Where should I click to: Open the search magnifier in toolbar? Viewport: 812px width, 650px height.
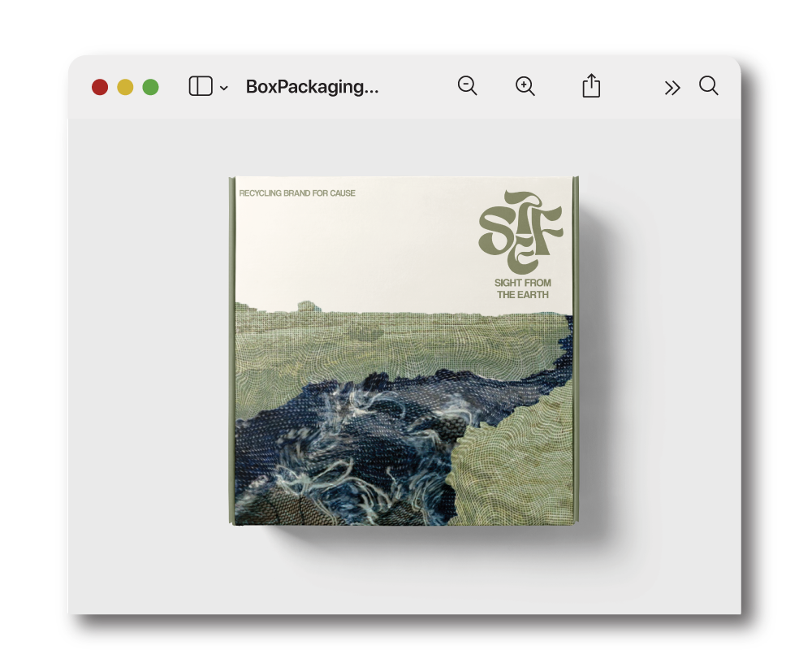[708, 86]
